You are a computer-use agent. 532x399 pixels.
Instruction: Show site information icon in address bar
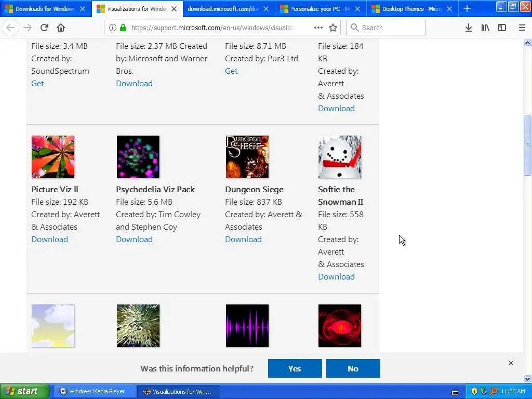point(112,28)
